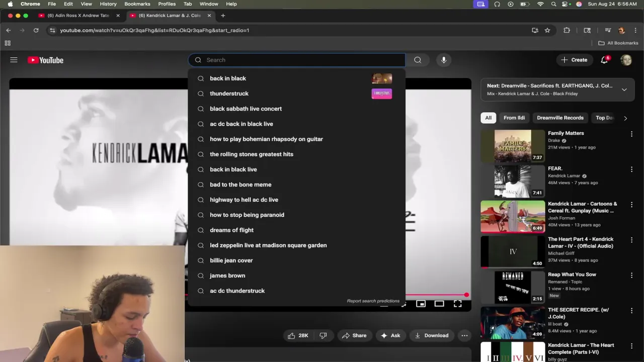This screenshot has width=644, height=362.
Task: Open options for Reap What You Sow
Action: [x=631, y=276]
